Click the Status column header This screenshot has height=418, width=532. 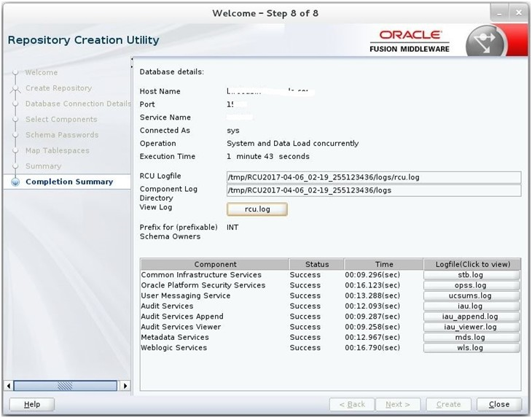[x=316, y=264]
